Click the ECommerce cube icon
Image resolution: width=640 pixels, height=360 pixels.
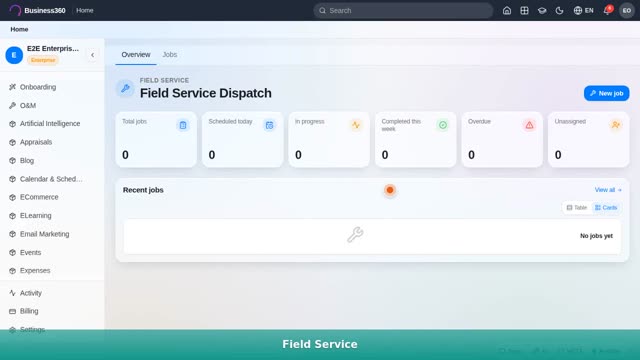point(13,197)
